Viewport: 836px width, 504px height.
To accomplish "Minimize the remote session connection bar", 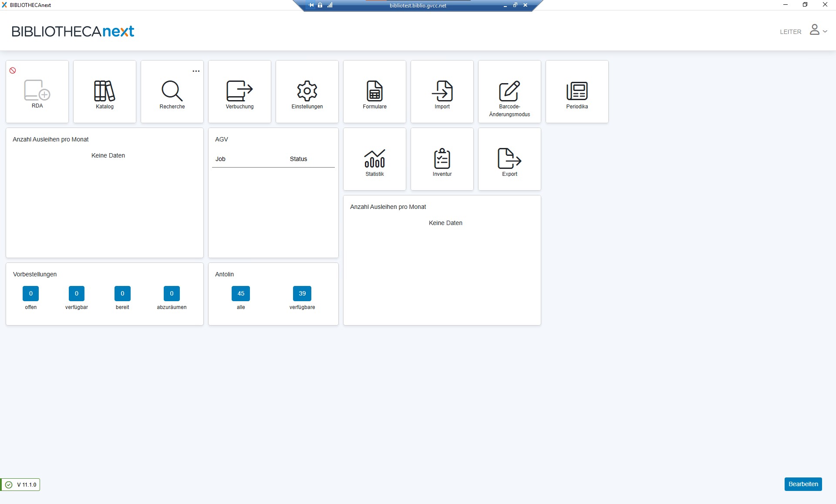I will [x=505, y=6].
